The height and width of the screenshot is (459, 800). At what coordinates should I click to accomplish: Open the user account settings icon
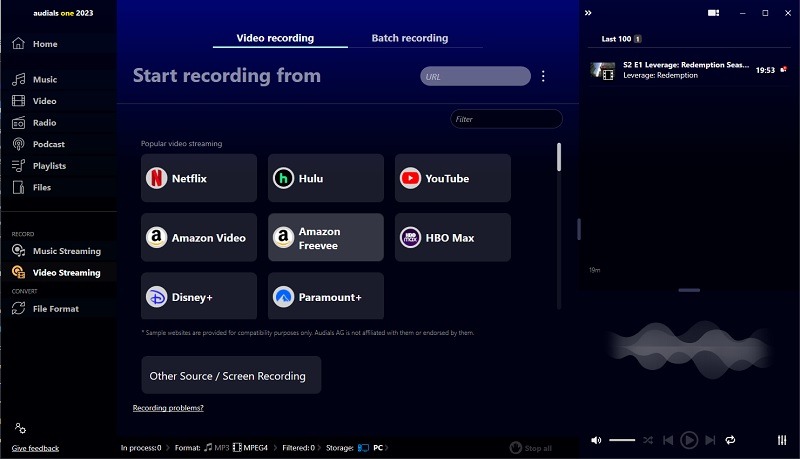pyautogui.click(x=20, y=428)
